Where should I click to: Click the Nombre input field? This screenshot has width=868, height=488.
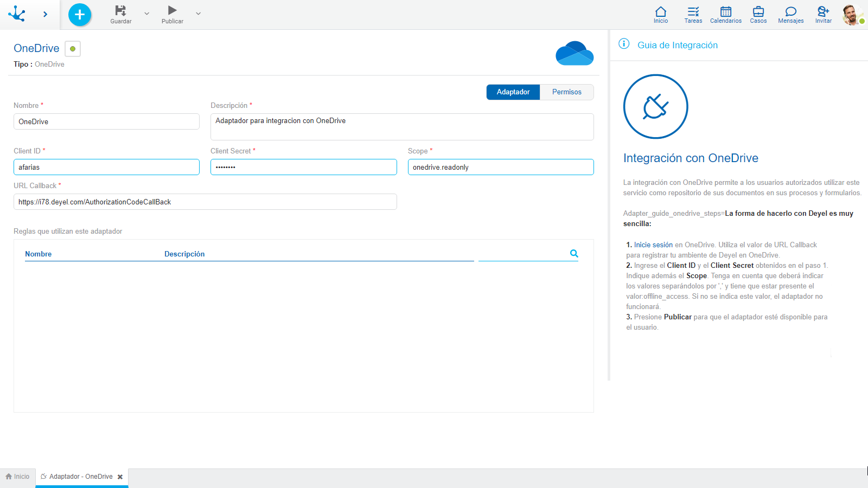(106, 121)
